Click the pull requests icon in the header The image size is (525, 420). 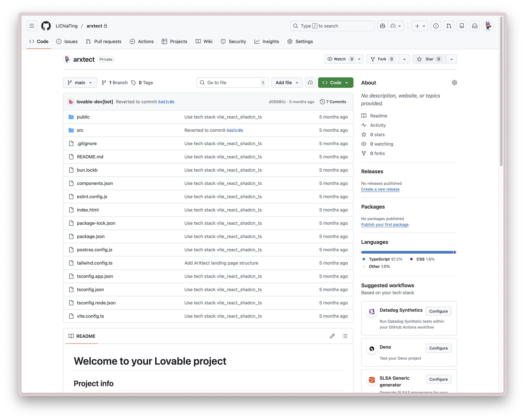(x=449, y=26)
